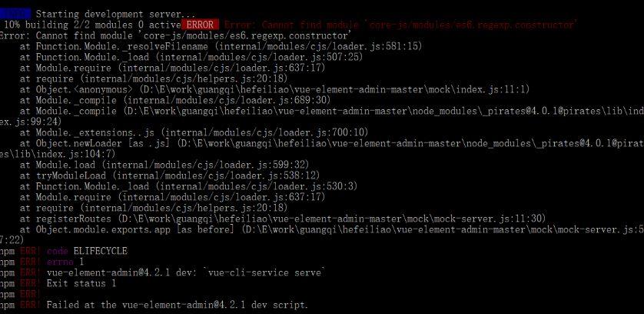Click the 'vue-cli-service serve' command text
644x314 pixels.
[264, 272]
